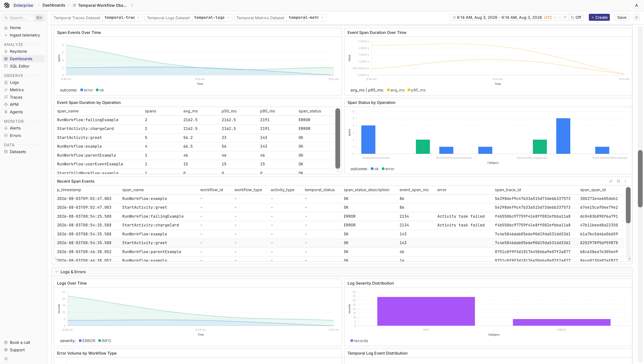Click the INFO bar in Log Severity chart
Viewport: 644px width, 364px height.
[x=426, y=311]
